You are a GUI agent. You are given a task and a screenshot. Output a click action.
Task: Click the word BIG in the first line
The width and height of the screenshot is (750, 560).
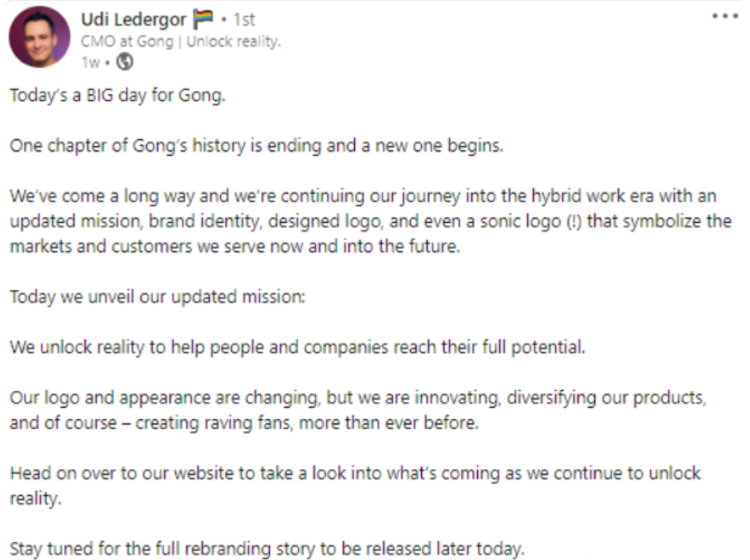pyautogui.click(x=100, y=95)
